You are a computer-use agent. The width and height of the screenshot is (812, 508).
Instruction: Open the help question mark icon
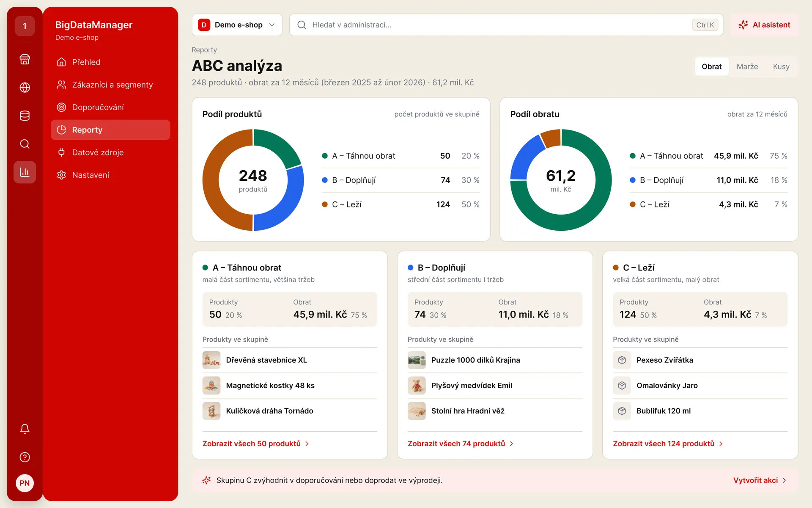coord(25,457)
